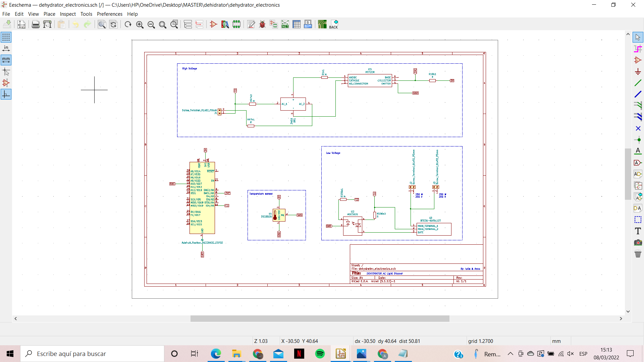Open Find and Replace tool

[113, 24]
